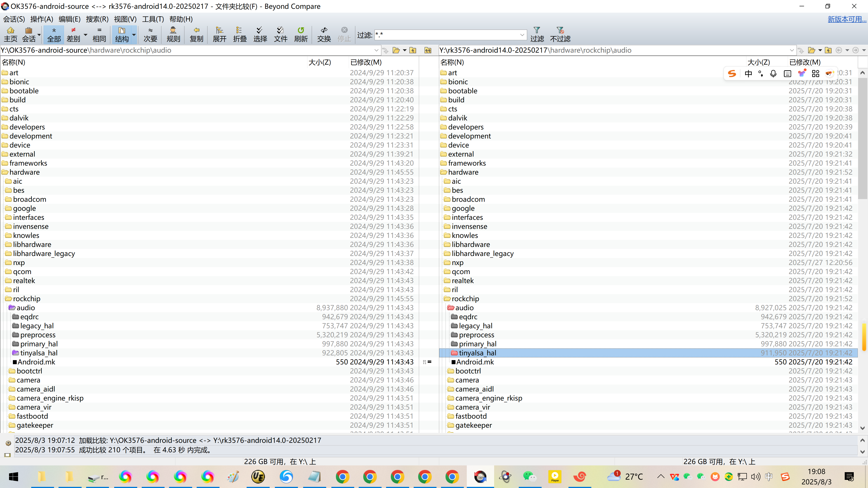Screen dimensions: 868x488
Task: Open left browse folder dropdown arrow
Action: click(405, 51)
